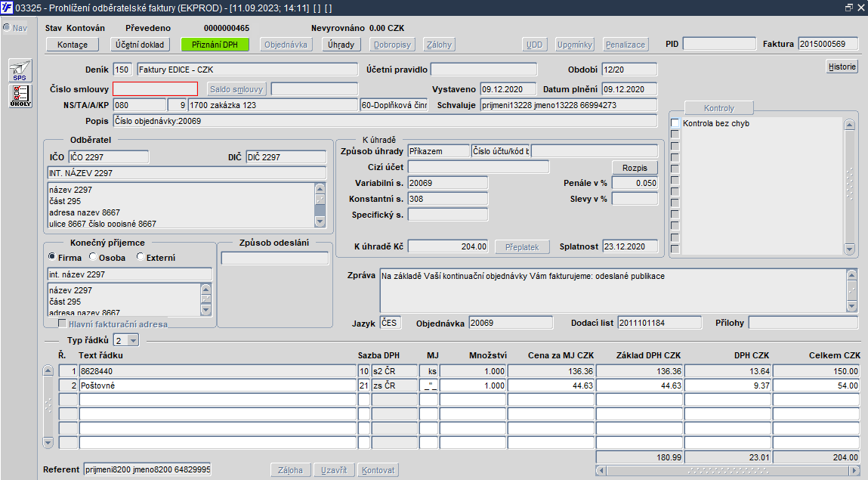This screenshot has height=480, width=868.
Task: Click the Uzavřít button
Action: click(x=335, y=470)
